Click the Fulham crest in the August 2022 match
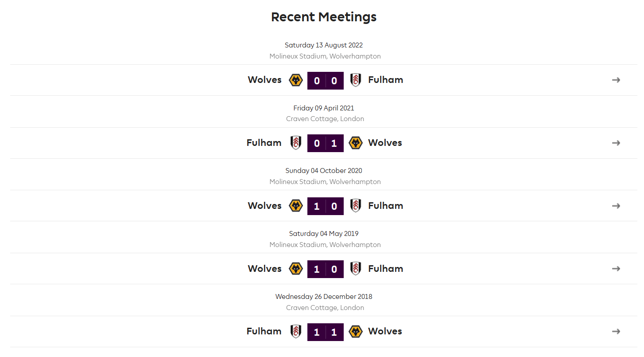 tap(355, 80)
